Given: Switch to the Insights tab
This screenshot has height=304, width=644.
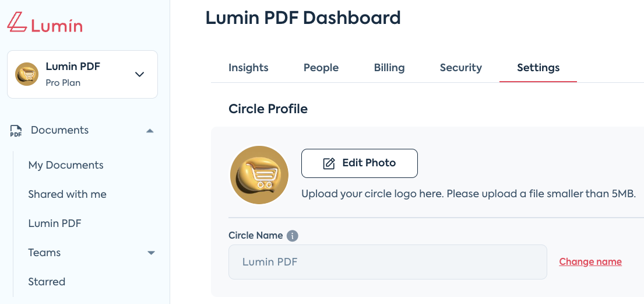Looking at the screenshot, I should coord(248,68).
